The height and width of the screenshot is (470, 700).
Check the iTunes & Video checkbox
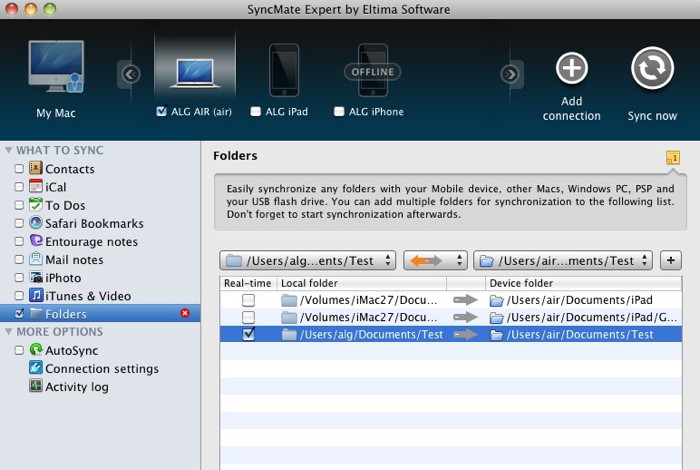pyautogui.click(x=19, y=296)
